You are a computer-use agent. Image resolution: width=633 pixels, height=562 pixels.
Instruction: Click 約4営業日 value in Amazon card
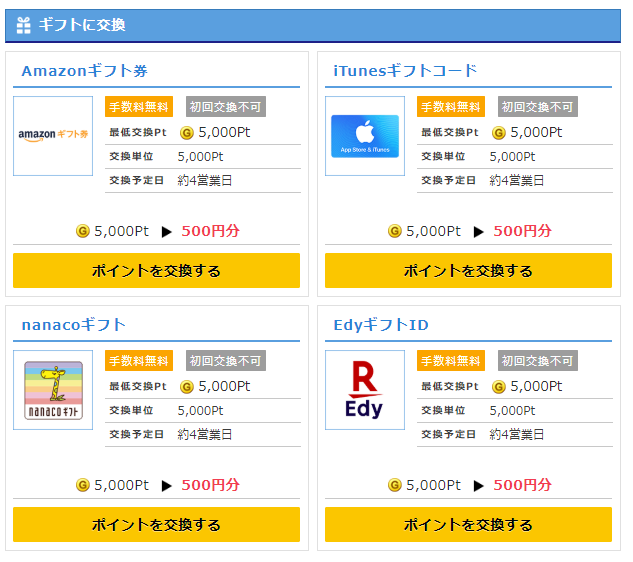[205, 180]
